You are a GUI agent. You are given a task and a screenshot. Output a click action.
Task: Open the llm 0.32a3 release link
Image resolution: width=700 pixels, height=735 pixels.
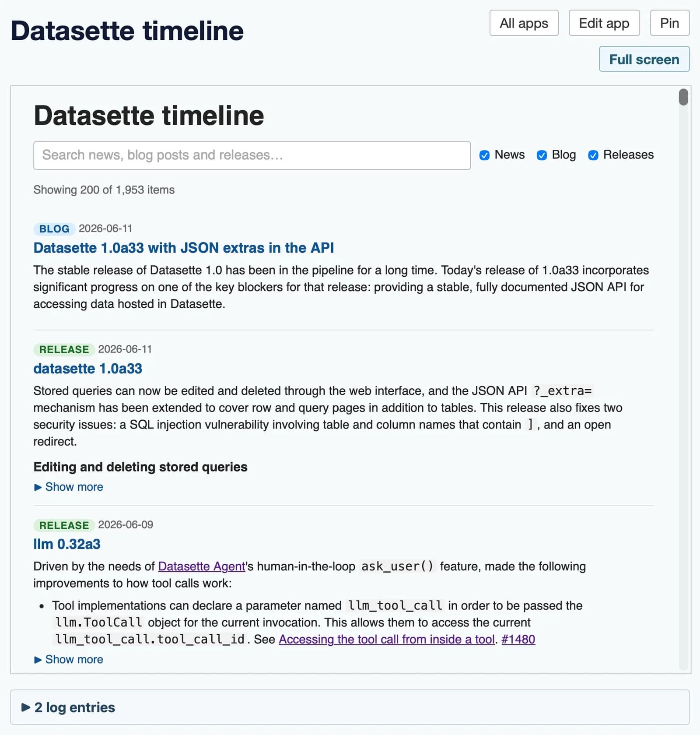click(67, 544)
